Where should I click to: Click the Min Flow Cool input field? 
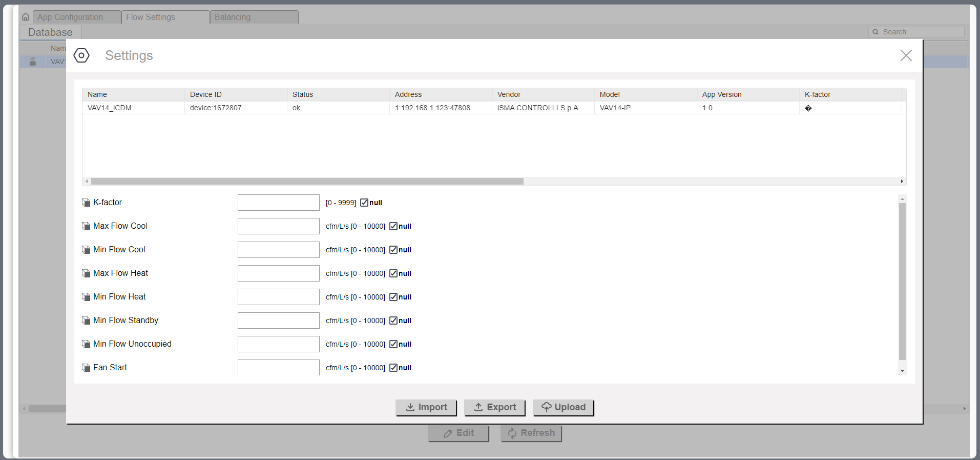click(278, 250)
